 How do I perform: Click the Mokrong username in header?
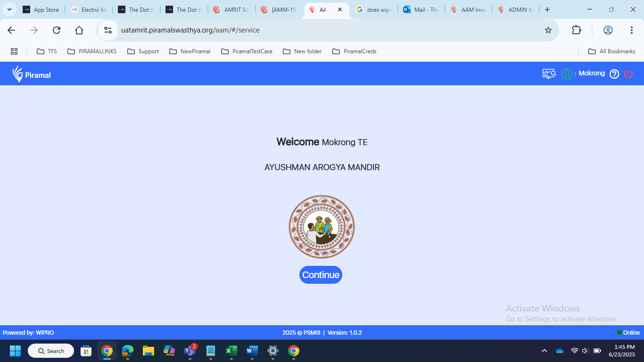(592, 74)
